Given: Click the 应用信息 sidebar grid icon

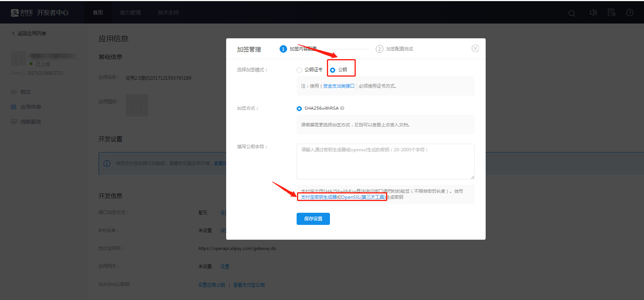Looking at the screenshot, I should coord(14,107).
